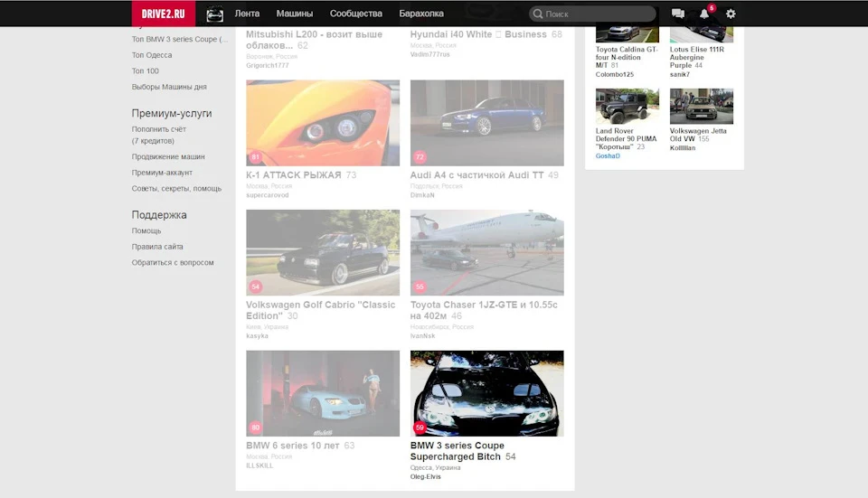The image size is (868, 498).
Task: Open BMW 3 series Coupe Supercharged Bitch title
Action: tap(458, 451)
